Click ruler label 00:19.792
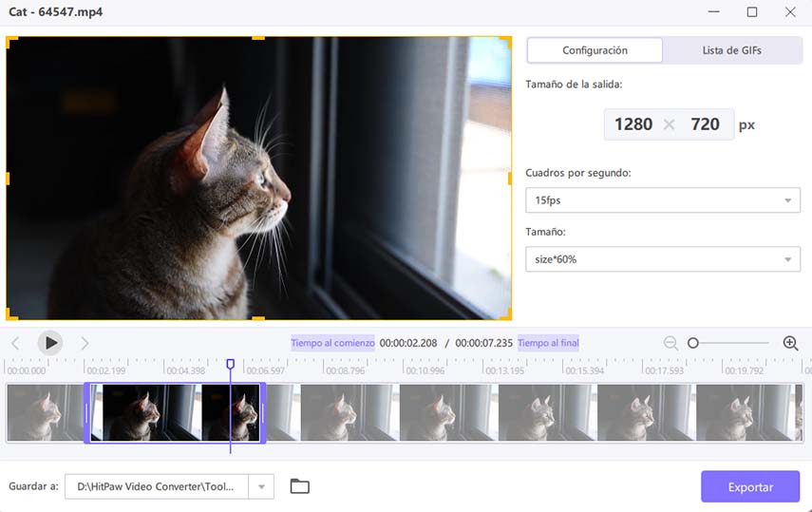 click(745, 370)
